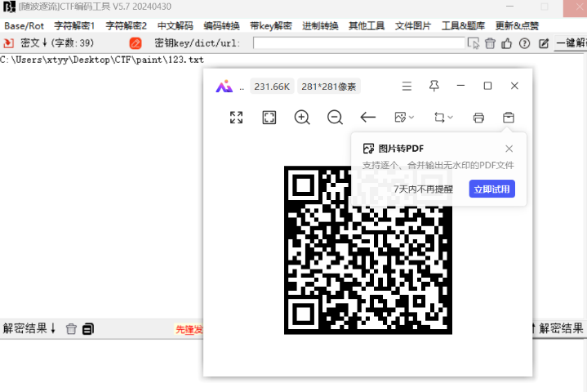Zoom in on the image
This screenshot has height=392, width=587.
[x=302, y=117]
